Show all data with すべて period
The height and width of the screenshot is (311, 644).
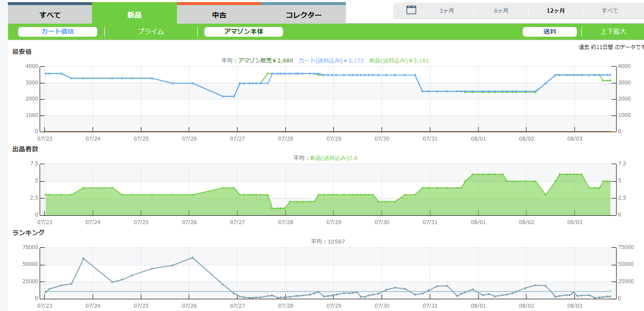tap(610, 11)
